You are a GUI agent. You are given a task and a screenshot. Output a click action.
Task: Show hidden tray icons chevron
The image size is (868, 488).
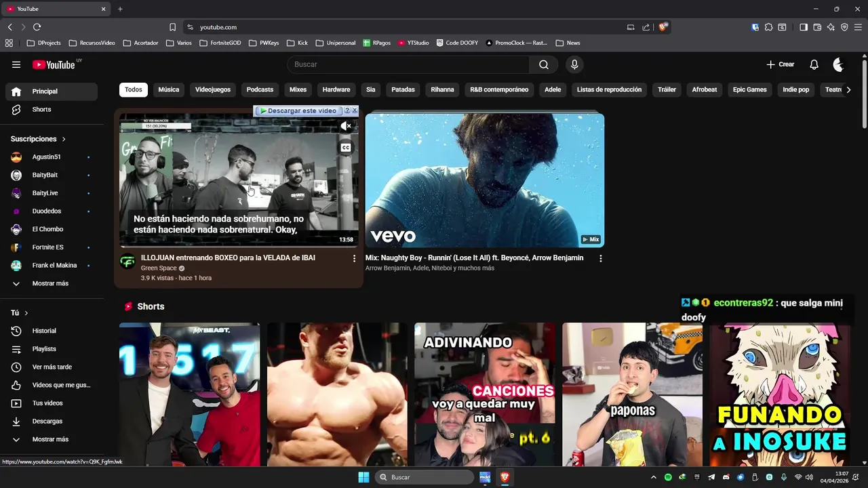(654, 477)
